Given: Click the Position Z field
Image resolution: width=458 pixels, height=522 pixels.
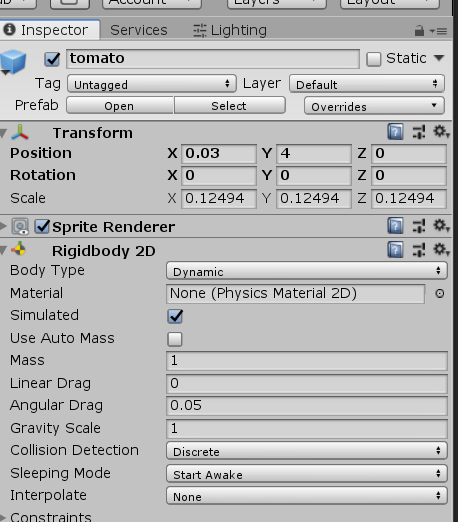Looking at the screenshot, I should [x=409, y=154].
